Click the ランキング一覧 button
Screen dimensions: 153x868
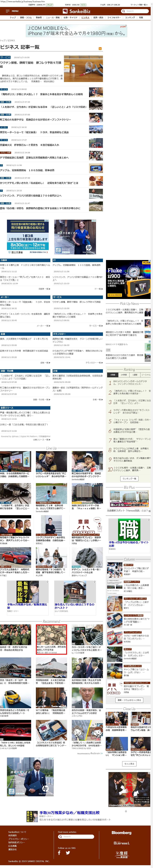(129, 479)
